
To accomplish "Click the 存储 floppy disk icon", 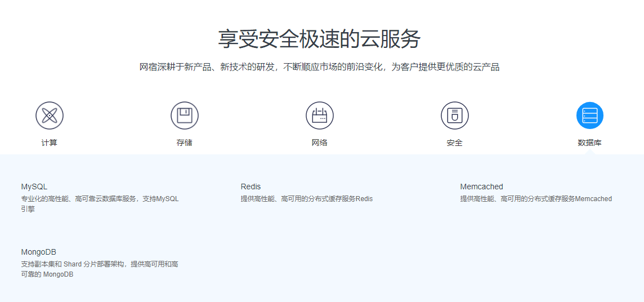I will click(x=185, y=116).
